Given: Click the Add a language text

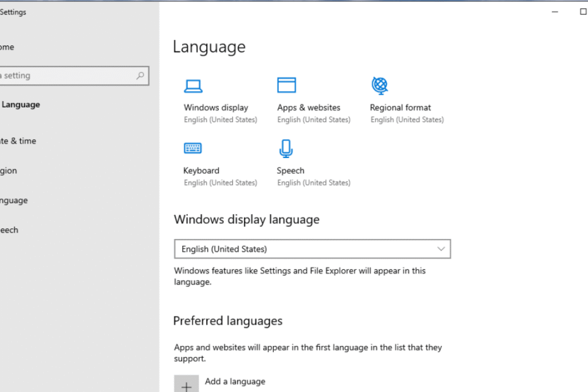Looking at the screenshot, I should click(235, 381).
